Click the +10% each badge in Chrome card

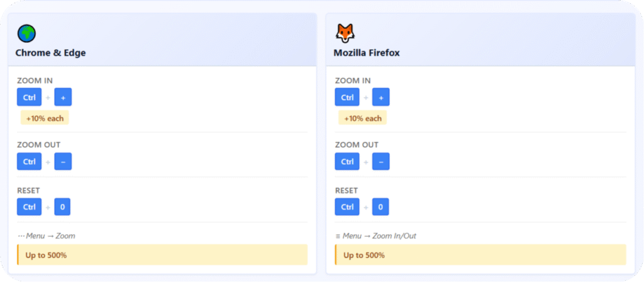pos(45,118)
